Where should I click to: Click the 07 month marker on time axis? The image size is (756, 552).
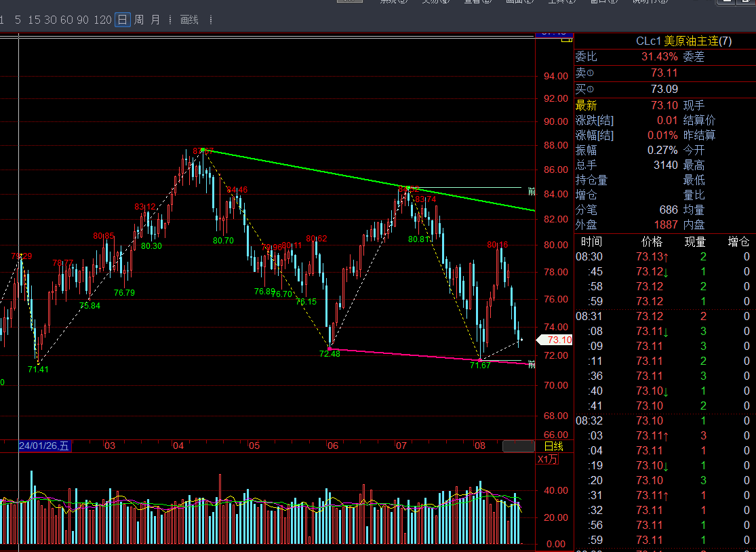401,446
